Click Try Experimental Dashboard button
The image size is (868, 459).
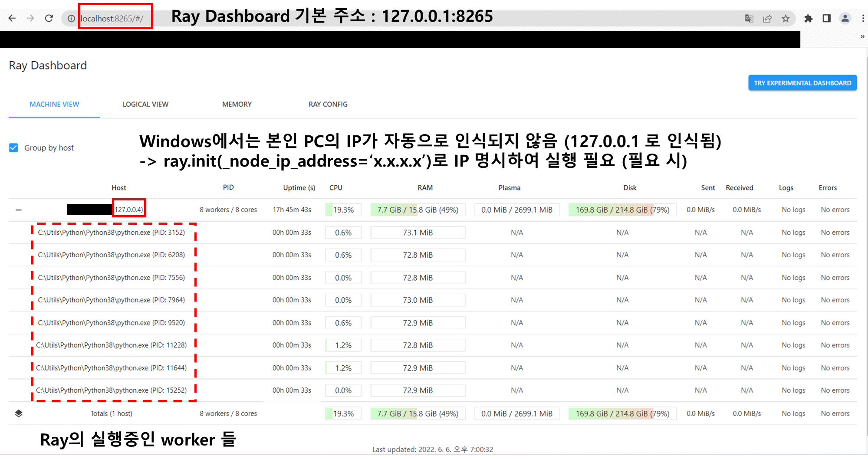click(802, 83)
